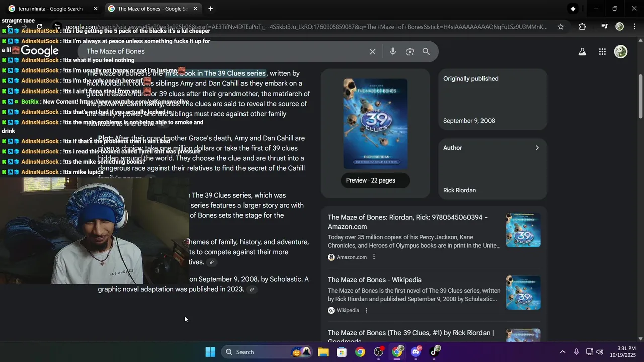Image resolution: width=644 pixels, height=362 pixels.
Task: Open Search Labs flask icon
Action: click(582, 51)
